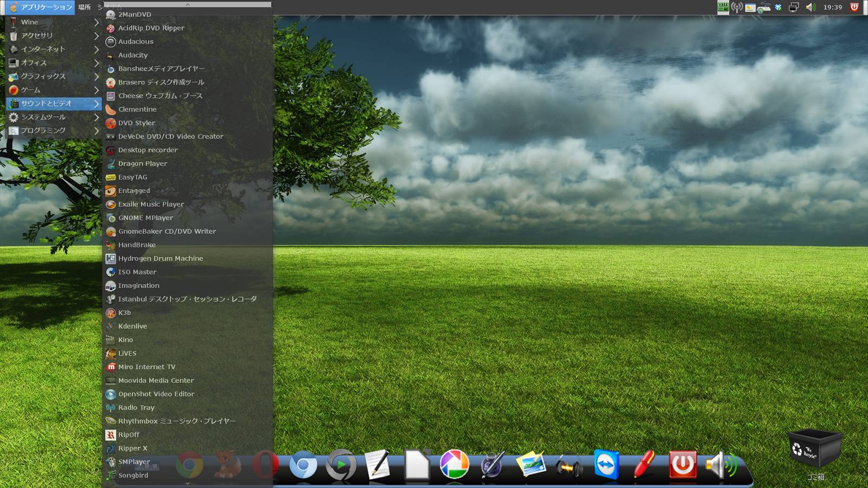Launch LibreOffice document icon in dock
This screenshot has width=868, height=488.
pos(417,465)
